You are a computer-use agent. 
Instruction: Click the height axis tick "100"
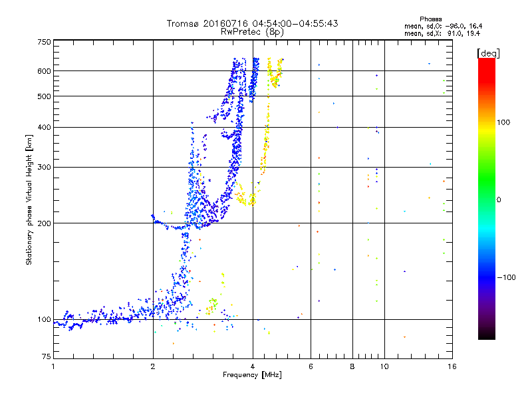tap(45, 320)
